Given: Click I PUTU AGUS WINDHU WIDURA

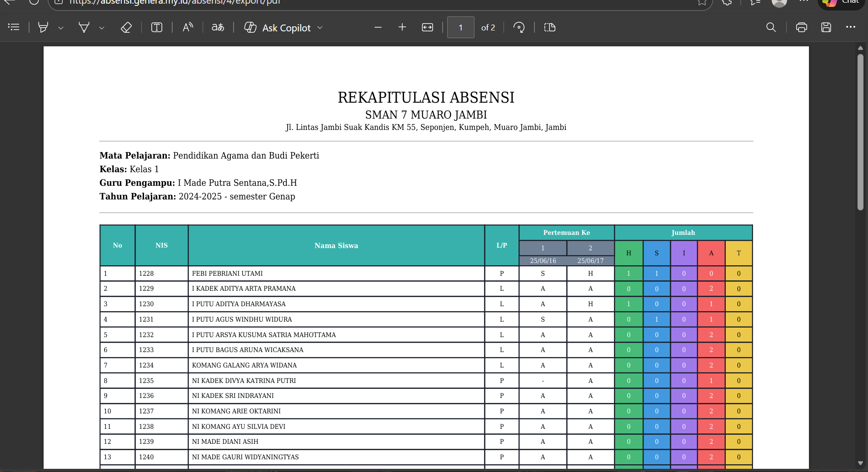Looking at the screenshot, I should [242, 319].
